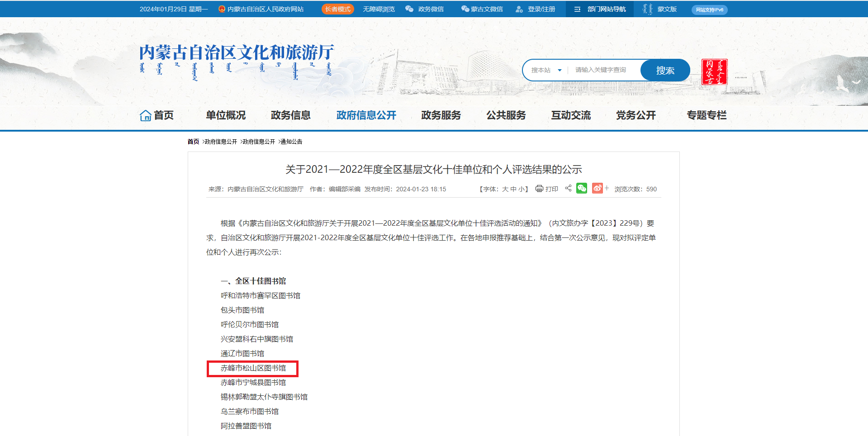
Task: Share article via green WeChat icon
Action: (x=582, y=188)
